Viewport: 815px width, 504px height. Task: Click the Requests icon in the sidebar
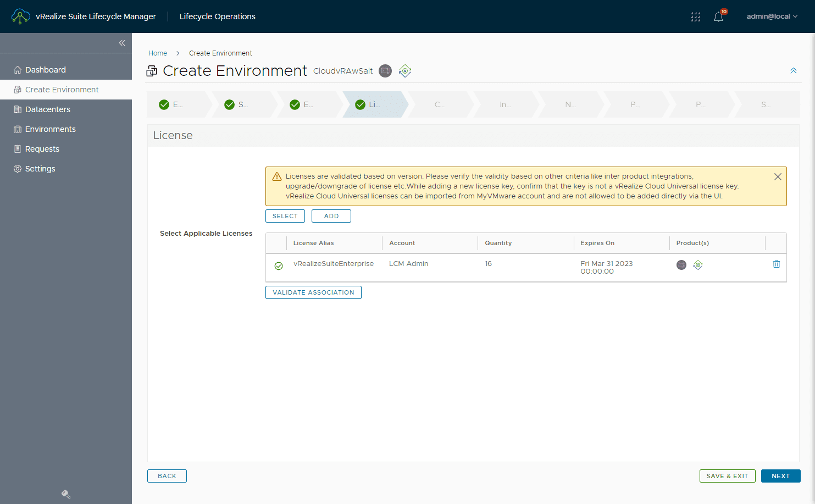coord(16,148)
